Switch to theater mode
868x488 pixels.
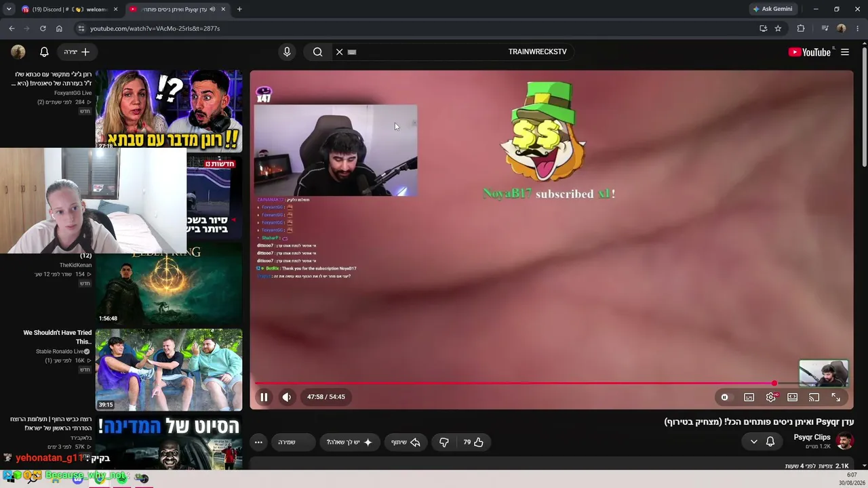(792, 397)
